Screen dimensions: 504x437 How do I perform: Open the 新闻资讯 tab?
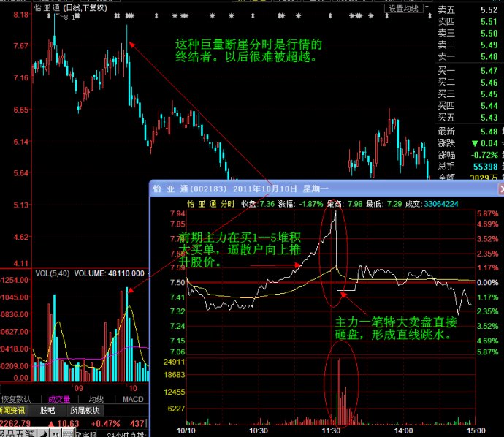pyautogui.click(x=14, y=411)
